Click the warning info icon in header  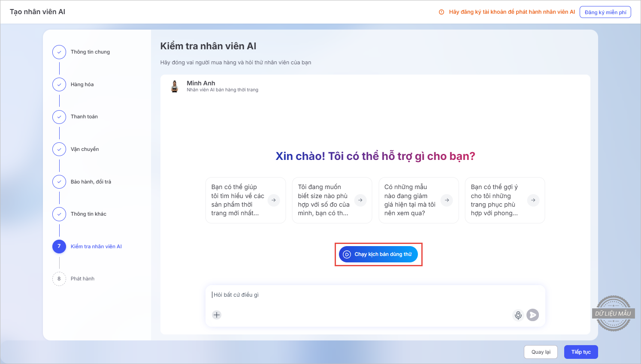coord(441,12)
